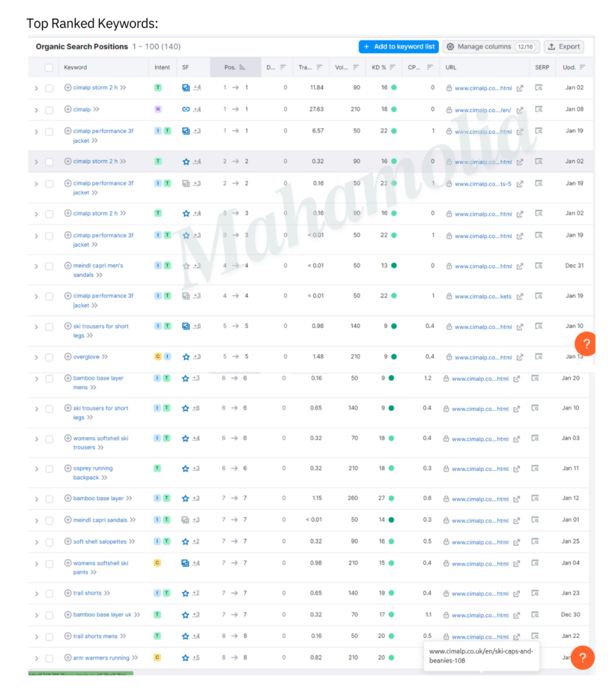Click the D... column header
Image resolution: width=616 pixels, height=692 pixels.
pyautogui.click(x=270, y=68)
